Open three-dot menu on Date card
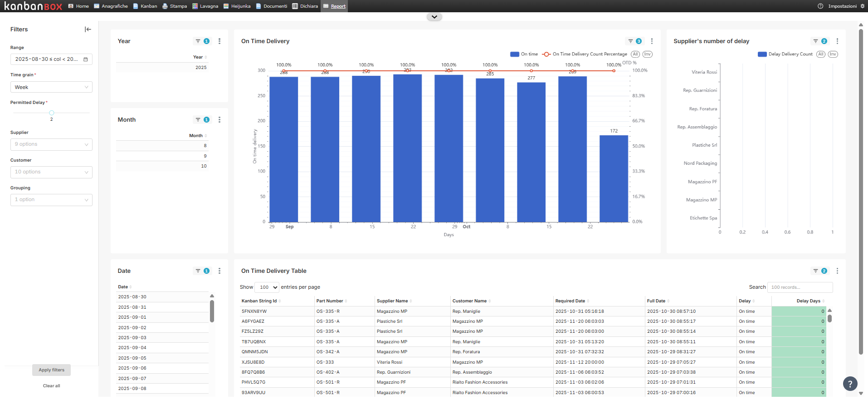 pyautogui.click(x=219, y=271)
